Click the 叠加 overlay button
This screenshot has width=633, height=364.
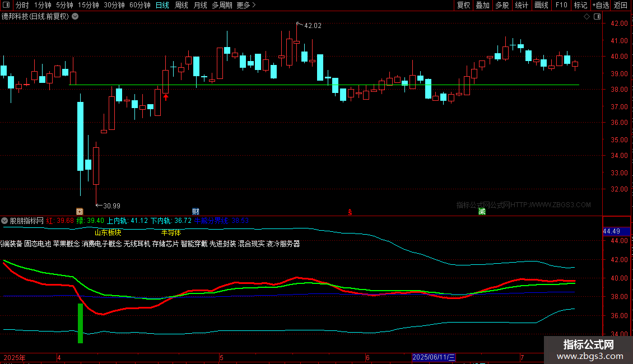pos(482,5)
